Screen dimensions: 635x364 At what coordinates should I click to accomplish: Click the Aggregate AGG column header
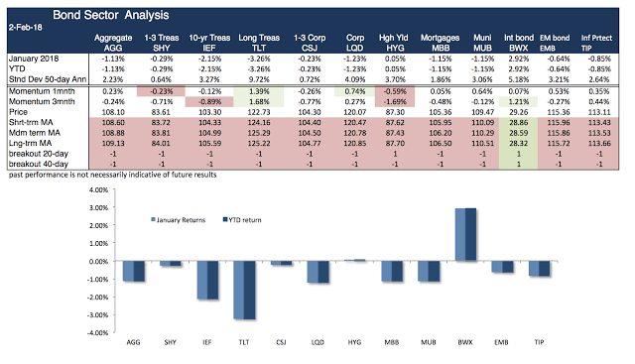(x=113, y=43)
